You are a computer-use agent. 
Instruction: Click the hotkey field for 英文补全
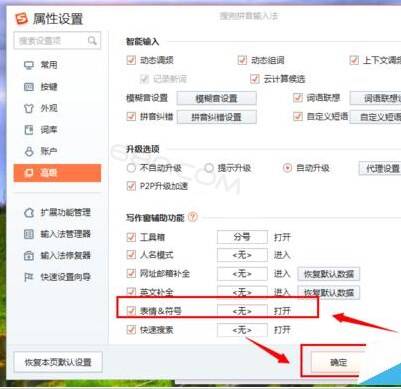[x=242, y=292]
